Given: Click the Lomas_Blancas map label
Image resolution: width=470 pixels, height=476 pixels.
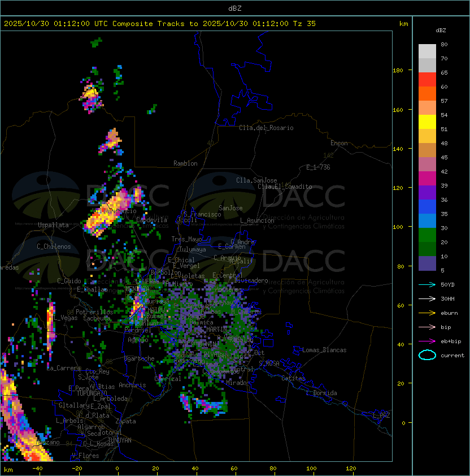Looking at the screenshot, I should click(x=324, y=350).
